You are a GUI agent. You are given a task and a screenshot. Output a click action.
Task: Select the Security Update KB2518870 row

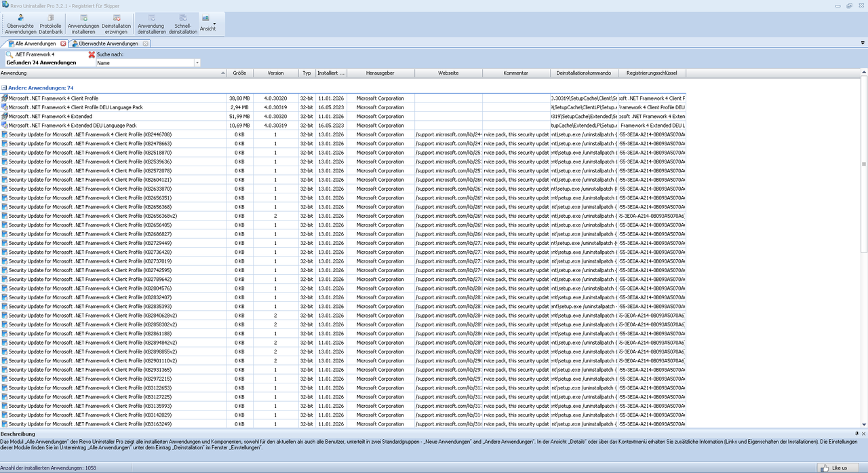pos(343,153)
